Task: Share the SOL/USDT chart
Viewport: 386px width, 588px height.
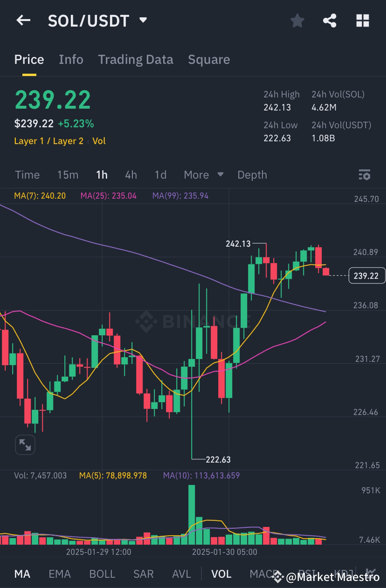Action: 330,21
